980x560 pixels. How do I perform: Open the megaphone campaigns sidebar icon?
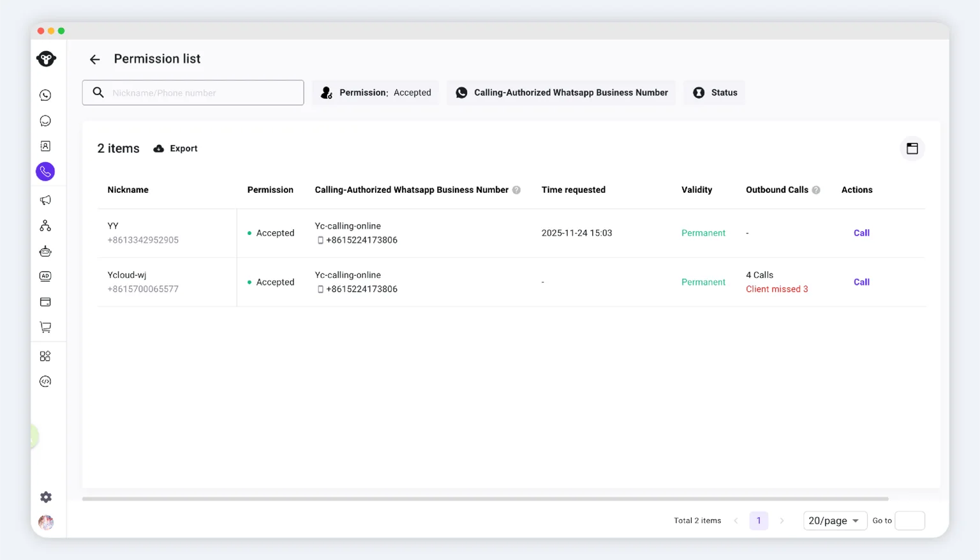45,201
